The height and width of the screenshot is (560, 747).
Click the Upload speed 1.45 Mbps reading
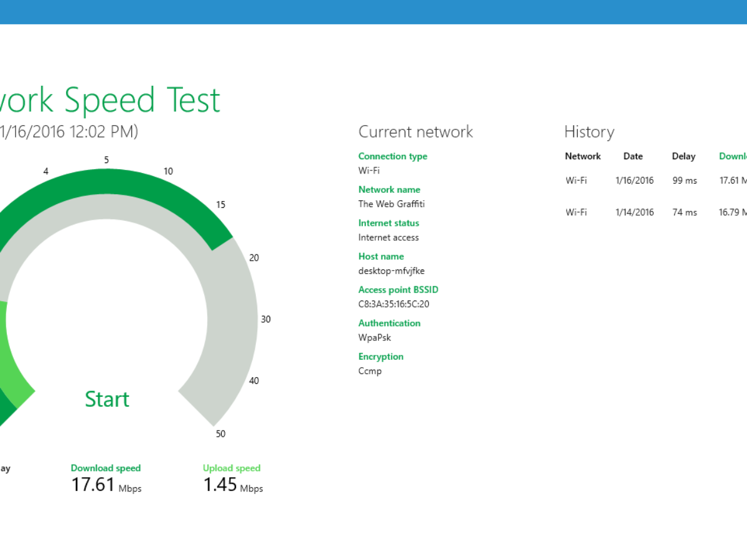[233, 485]
